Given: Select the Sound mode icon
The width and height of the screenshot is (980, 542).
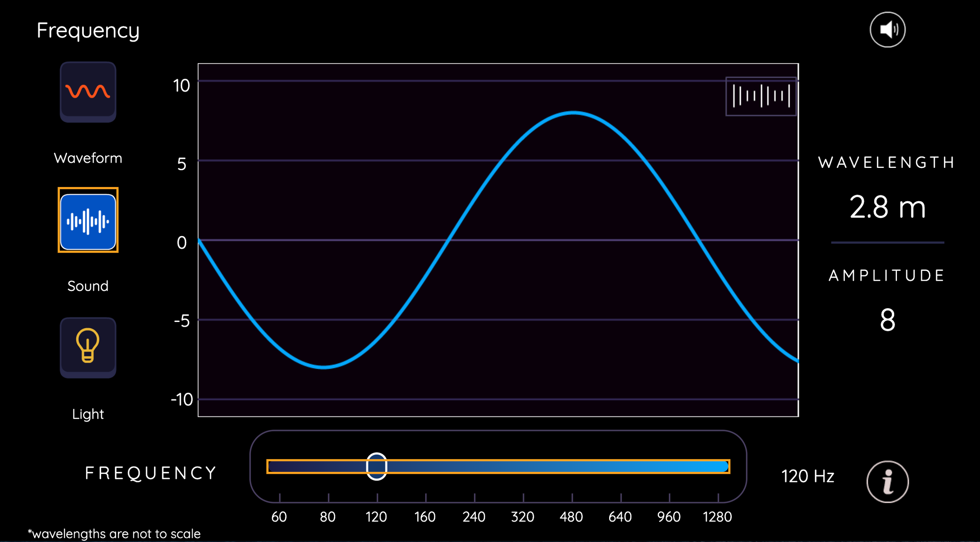Looking at the screenshot, I should [x=88, y=221].
